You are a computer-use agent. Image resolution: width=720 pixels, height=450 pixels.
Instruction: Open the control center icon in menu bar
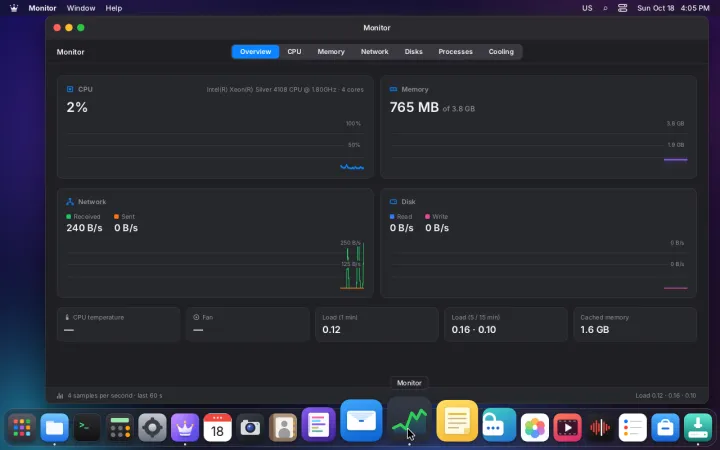pos(622,8)
